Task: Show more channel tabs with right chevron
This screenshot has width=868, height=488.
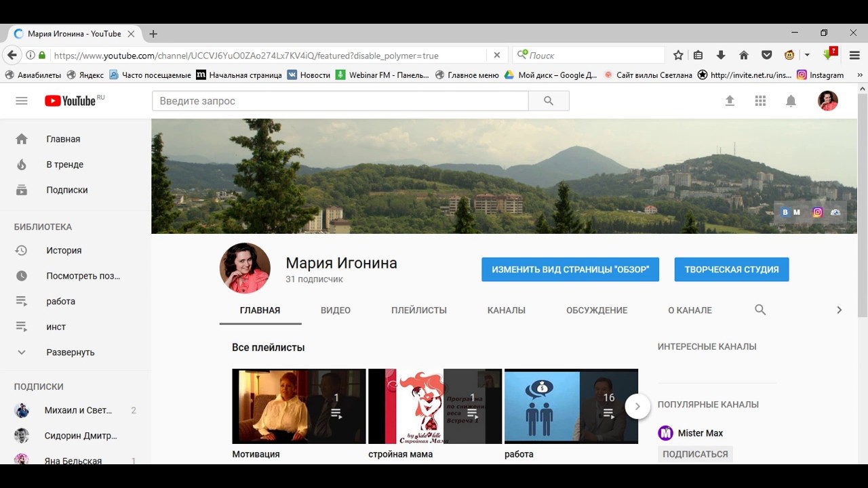Action: pos(839,310)
